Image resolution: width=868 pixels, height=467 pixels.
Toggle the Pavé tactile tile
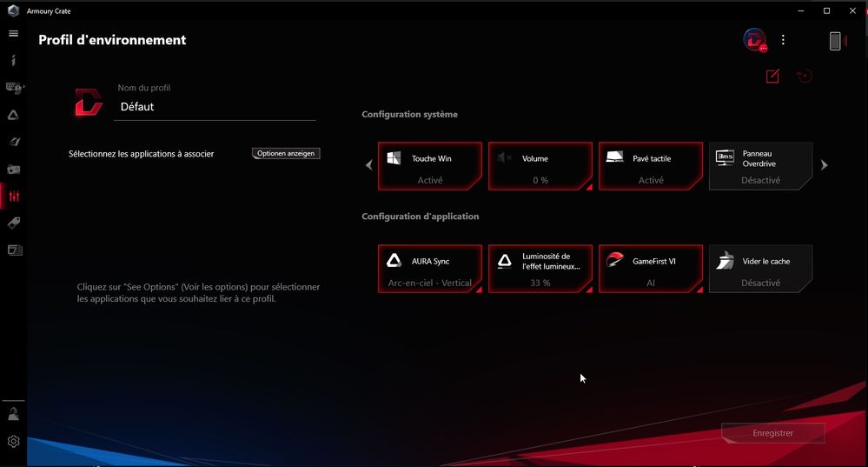651,166
